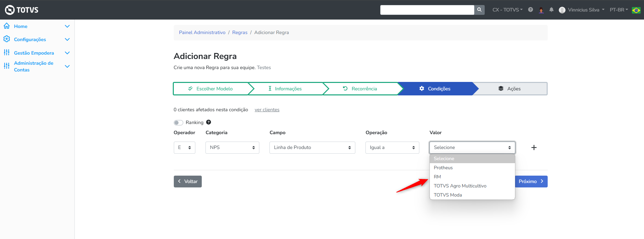Image resolution: width=644 pixels, height=239 pixels.
Task: Open Painel Administrativo breadcrumb link
Action: coord(202,32)
